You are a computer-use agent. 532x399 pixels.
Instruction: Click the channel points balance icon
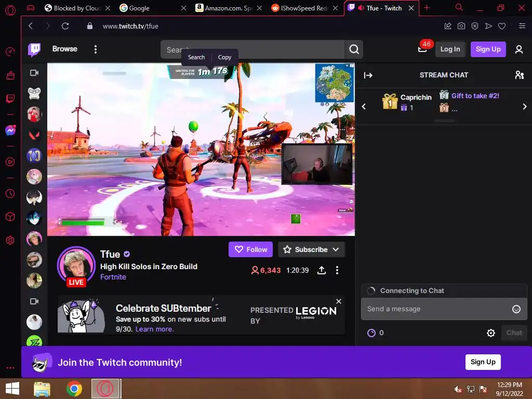tap(371, 333)
